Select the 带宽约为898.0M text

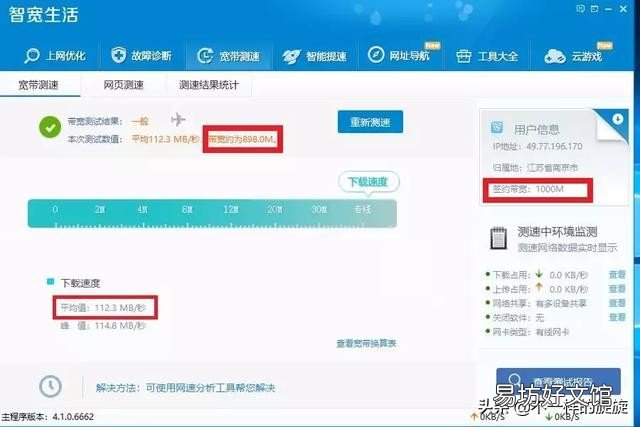coord(242,139)
